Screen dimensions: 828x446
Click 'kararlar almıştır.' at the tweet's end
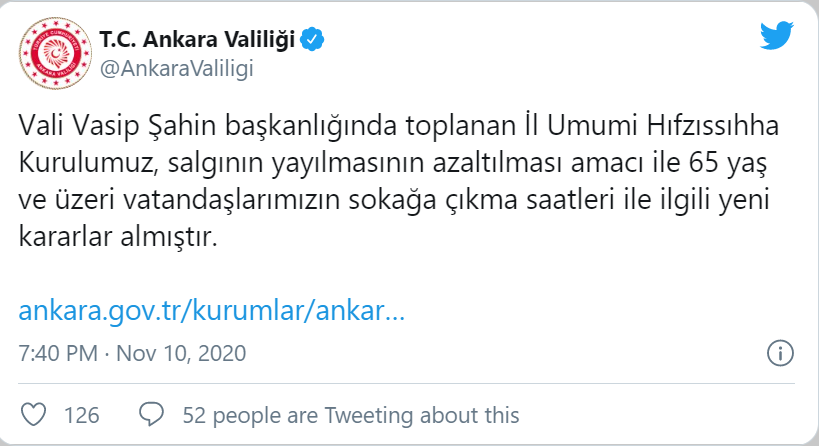pyautogui.click(x=117, y=240)
